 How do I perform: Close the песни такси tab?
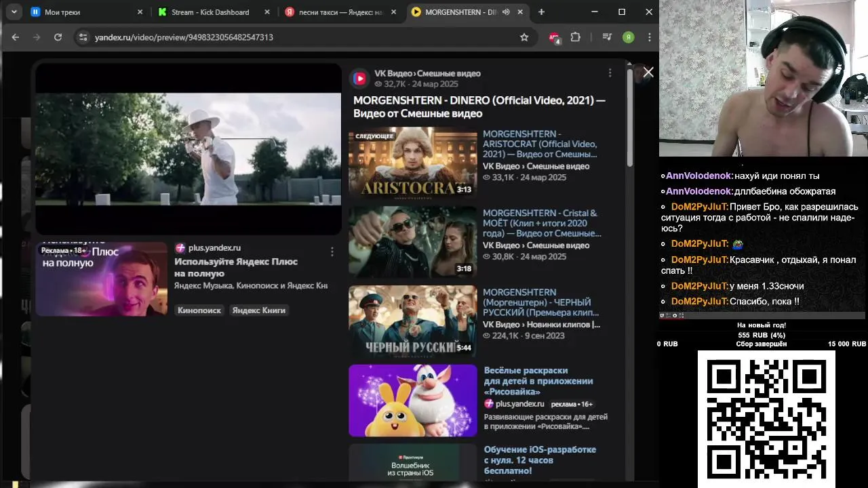click(394, 12)
